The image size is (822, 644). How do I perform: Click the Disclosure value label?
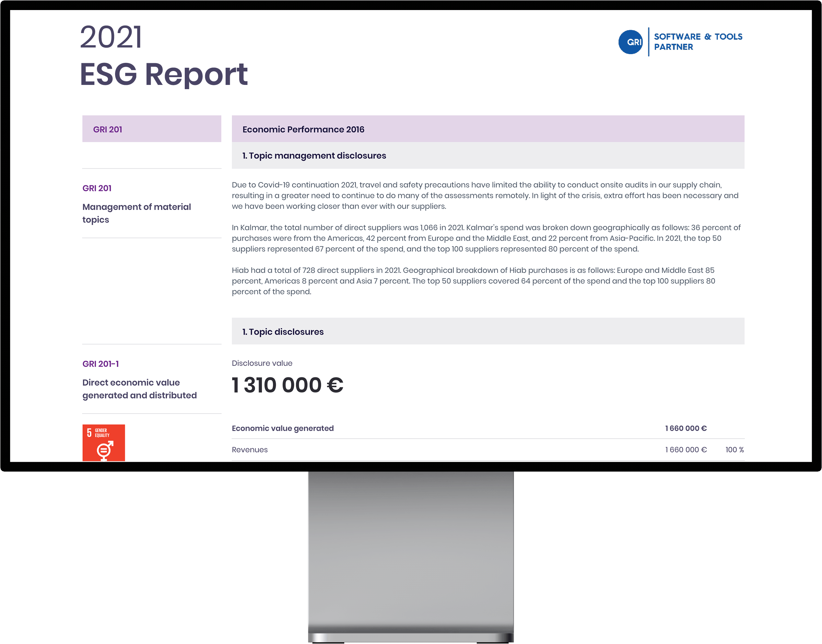click(262, 363)
